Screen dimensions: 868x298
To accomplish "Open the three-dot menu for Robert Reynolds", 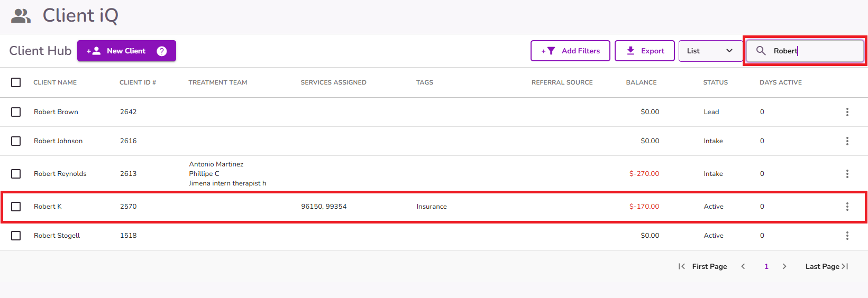I will click(x=847, y=174).
